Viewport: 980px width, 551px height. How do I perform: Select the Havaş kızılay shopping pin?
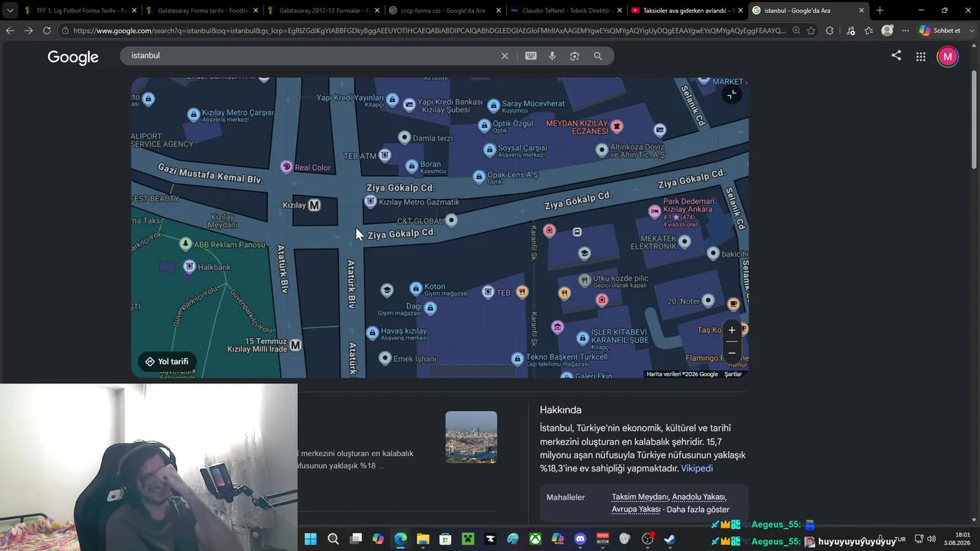point(373,333)
